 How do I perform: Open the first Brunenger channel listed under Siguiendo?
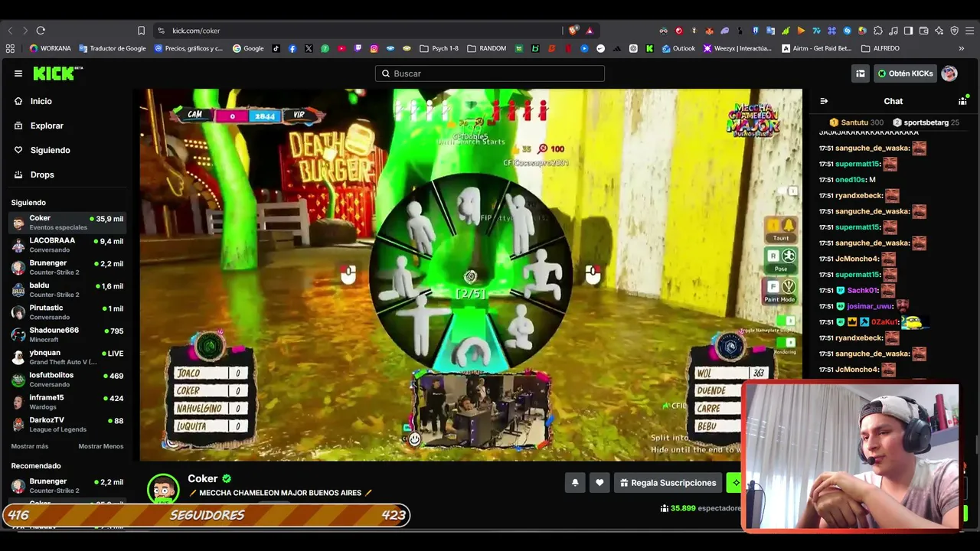tap(67, 267)
